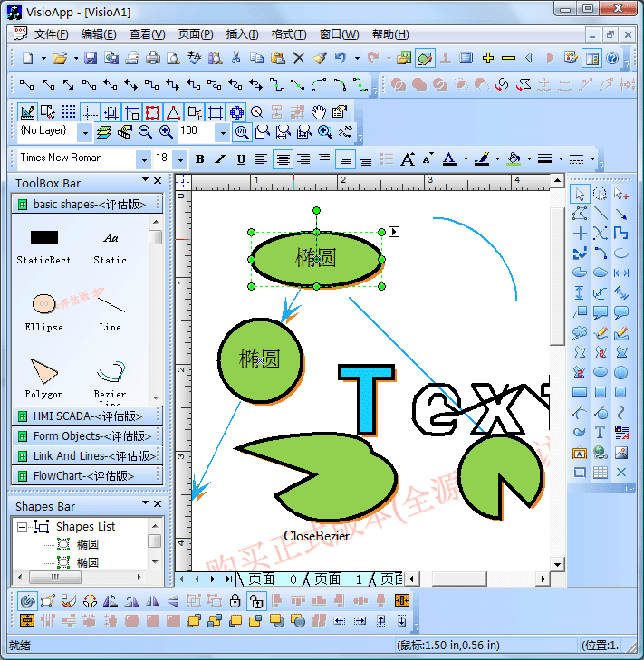Toggle the show grid dots button
The width and height of the screenshot is (644, 660).
click(69, 112)
